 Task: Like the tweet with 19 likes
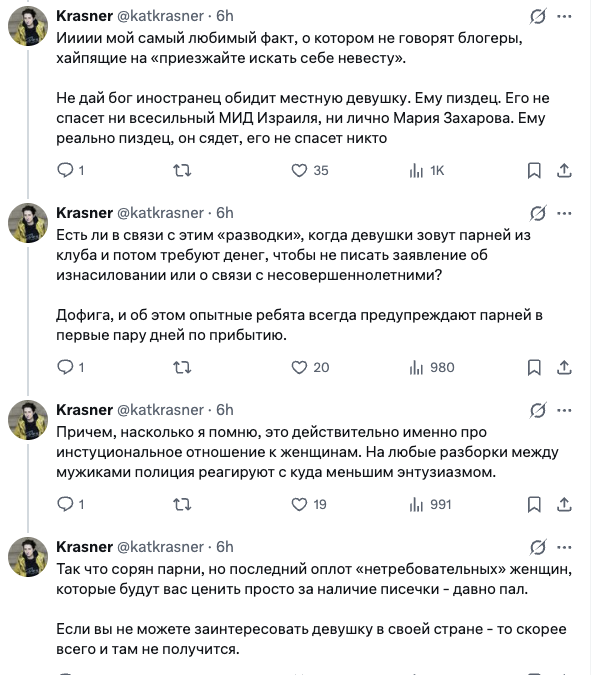click(x=308, y=504)
